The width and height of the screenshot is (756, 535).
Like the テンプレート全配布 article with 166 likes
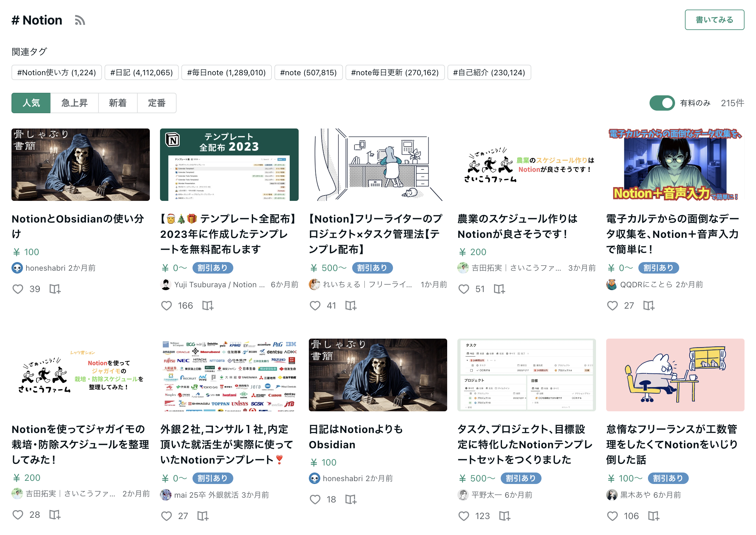point(166,305)
